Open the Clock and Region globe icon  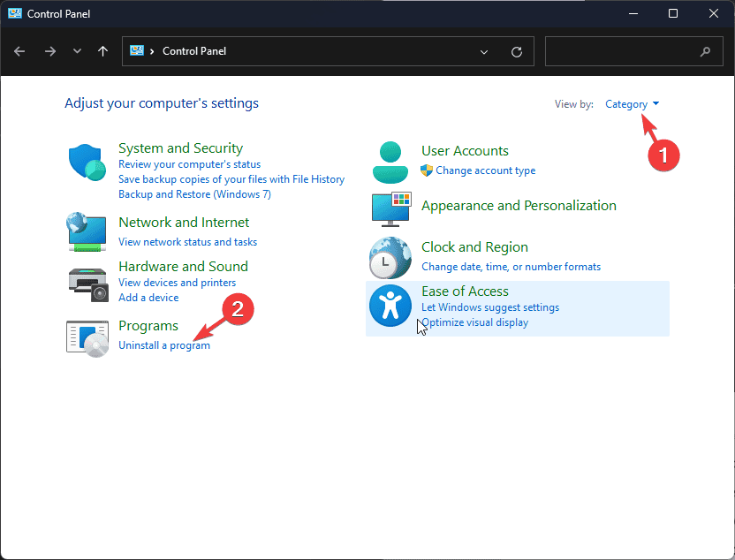click(390, 258)
